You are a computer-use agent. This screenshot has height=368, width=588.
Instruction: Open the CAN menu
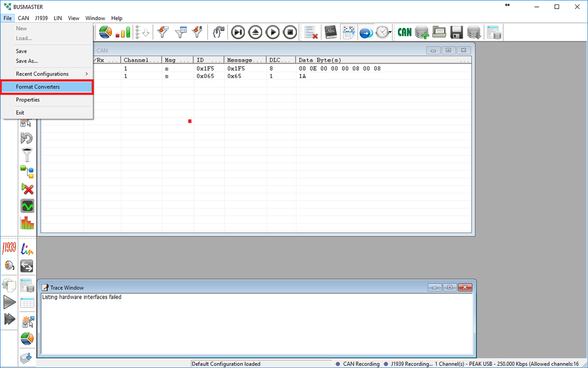click(x=24, y=18)
